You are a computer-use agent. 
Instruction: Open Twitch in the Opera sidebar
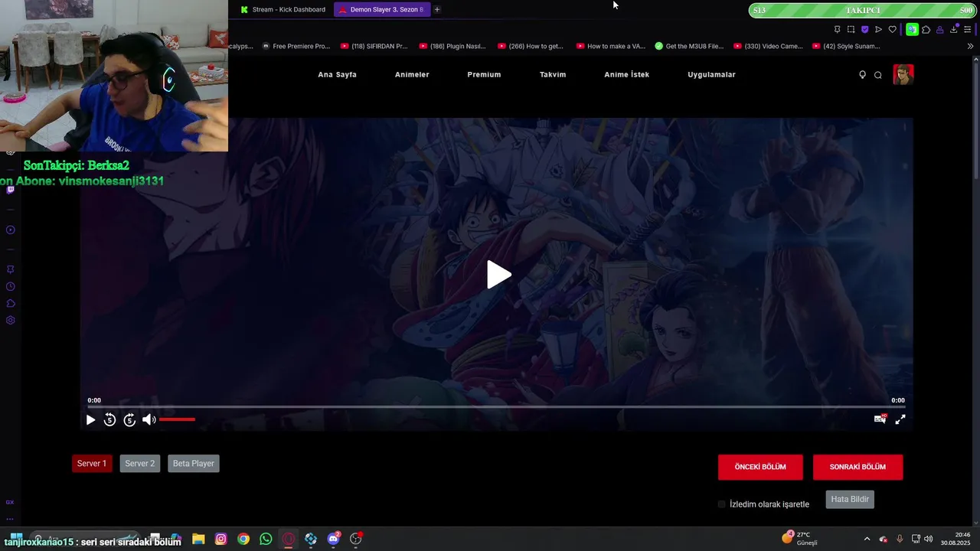point(11,189)
